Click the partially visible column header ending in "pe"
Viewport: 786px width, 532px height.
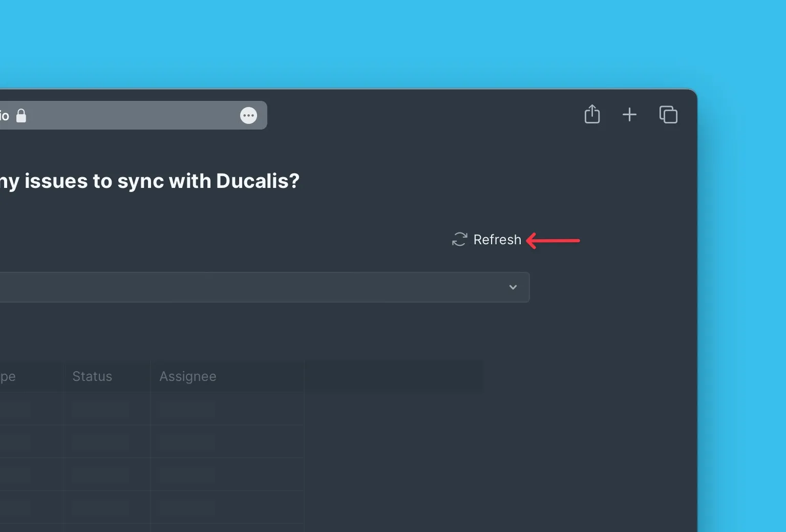tap(8, 376)
